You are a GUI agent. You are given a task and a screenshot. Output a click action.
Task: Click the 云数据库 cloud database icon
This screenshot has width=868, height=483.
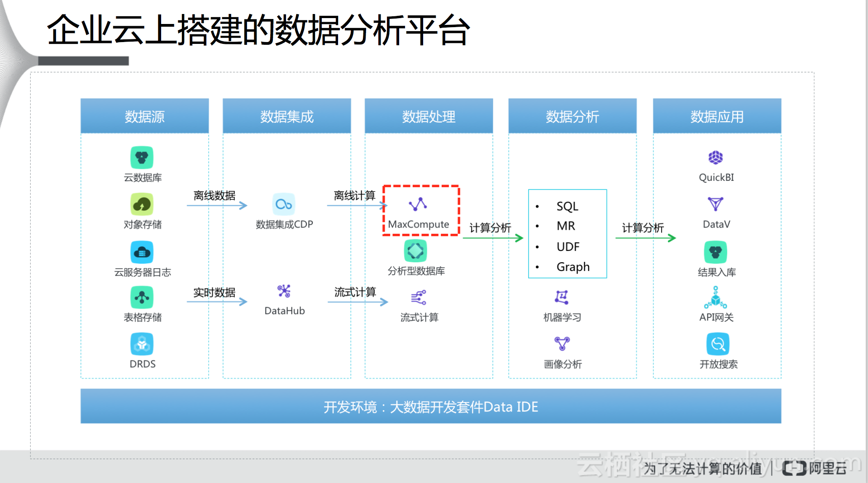(x=142, y=158)
